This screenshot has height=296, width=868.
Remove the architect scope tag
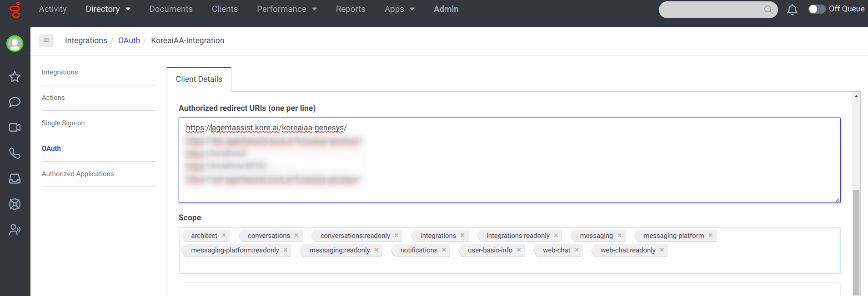pyautogui.click(x=224, y=235)
